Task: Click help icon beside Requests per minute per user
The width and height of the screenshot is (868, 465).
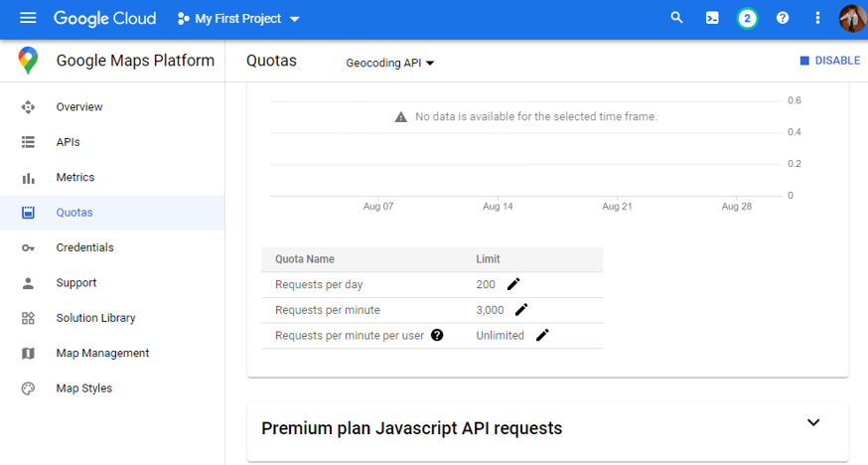Action: tap(437, 335)
